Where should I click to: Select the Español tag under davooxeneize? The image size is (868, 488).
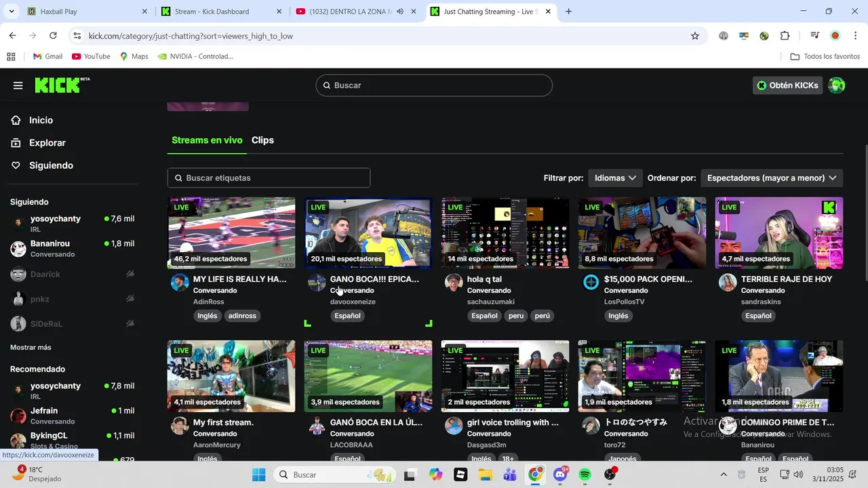tap(347, 316)
